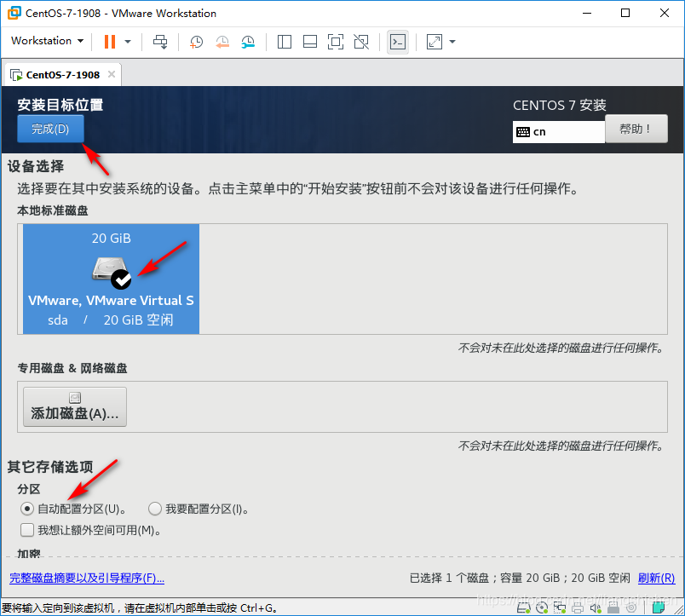Open the Workstation menu
This screenshot has width=685, height=616.
click(x=47, y=41)
